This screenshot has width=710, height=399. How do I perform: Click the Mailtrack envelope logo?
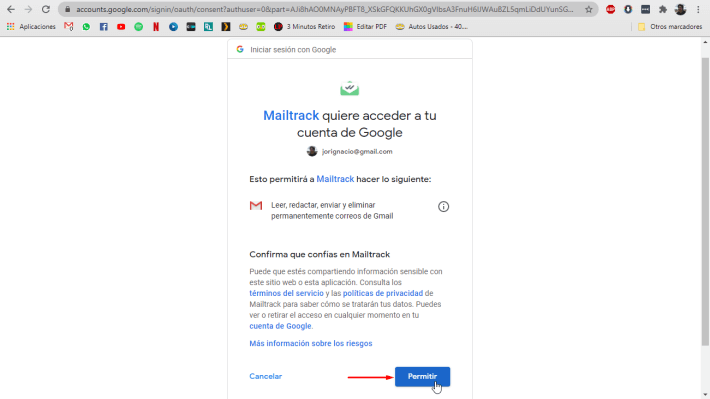coord(350,88)
